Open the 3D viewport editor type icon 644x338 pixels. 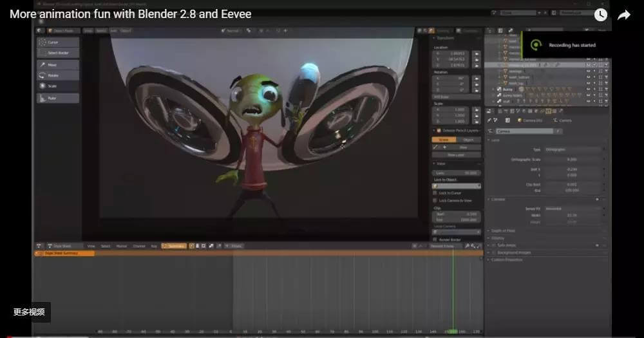39,30
